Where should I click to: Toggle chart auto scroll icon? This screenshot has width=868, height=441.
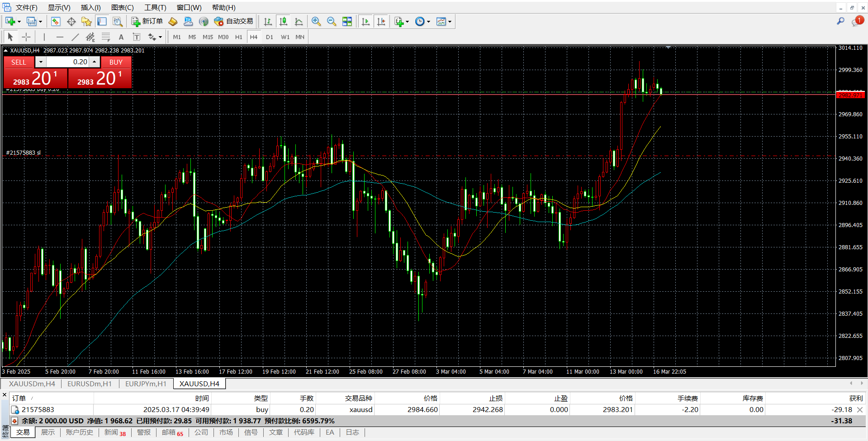[x=366, y=21]
